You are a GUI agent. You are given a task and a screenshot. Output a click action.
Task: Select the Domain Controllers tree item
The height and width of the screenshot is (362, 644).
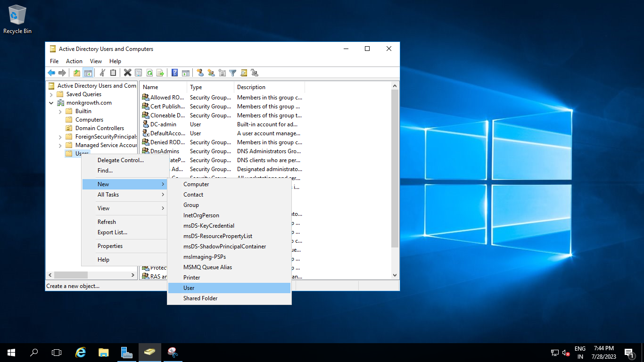(x=99, y=128)
